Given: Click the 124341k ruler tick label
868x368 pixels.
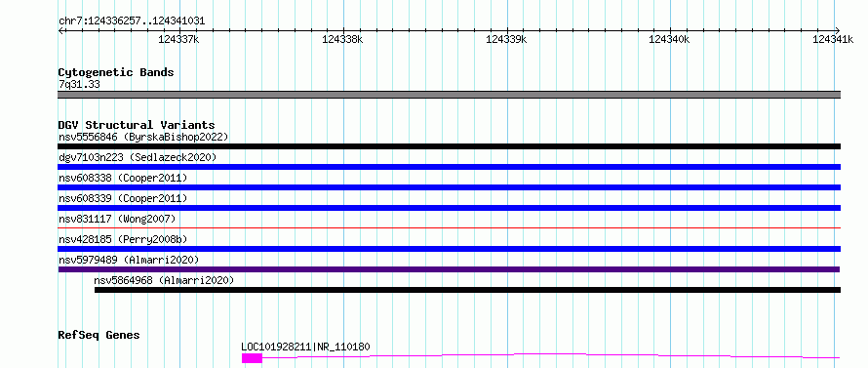Looking at the screenshot, I should tap(833, 39).
